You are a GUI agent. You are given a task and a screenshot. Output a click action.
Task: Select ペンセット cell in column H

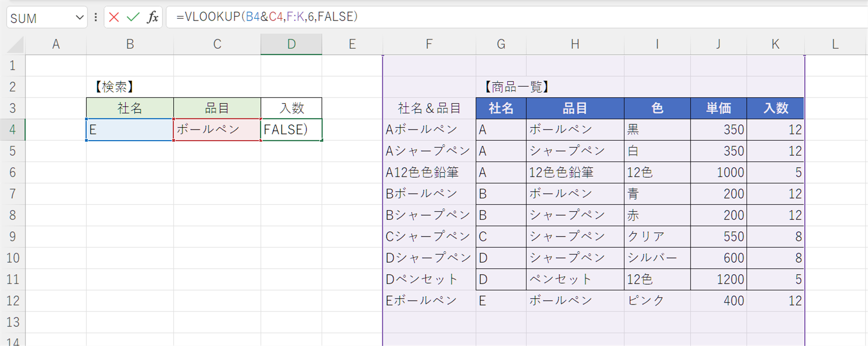(x=575, y=279)
